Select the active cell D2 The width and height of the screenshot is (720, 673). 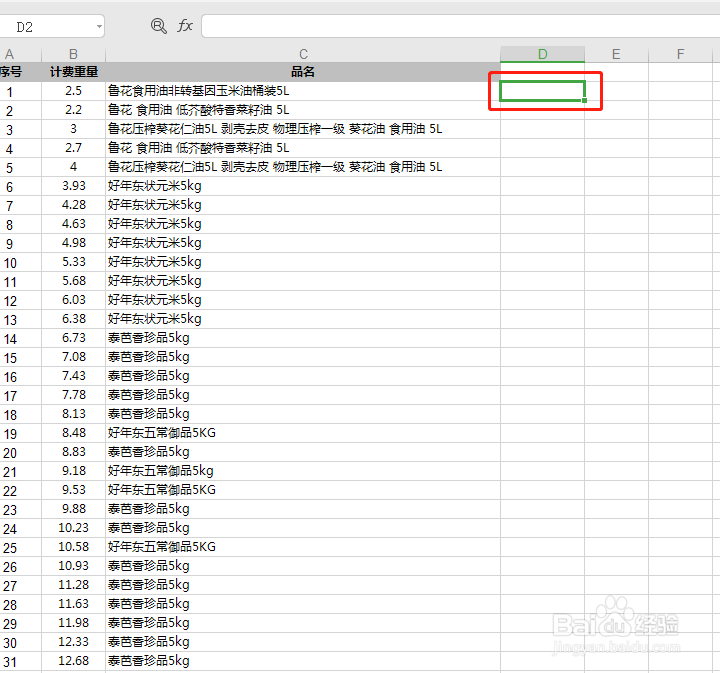click(542, 91)
